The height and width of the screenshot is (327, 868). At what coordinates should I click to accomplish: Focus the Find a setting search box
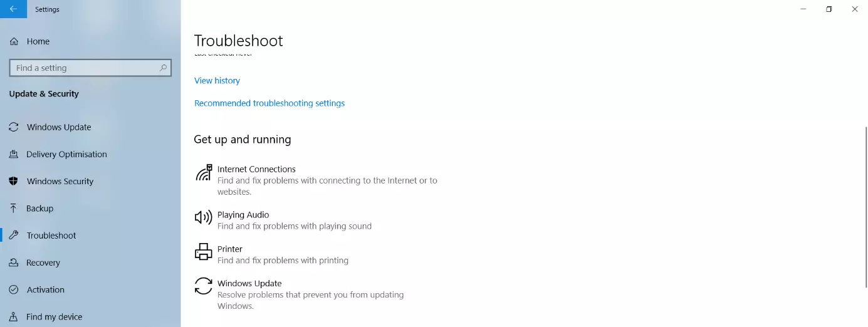pyautogui.click(x=85, y=68)
